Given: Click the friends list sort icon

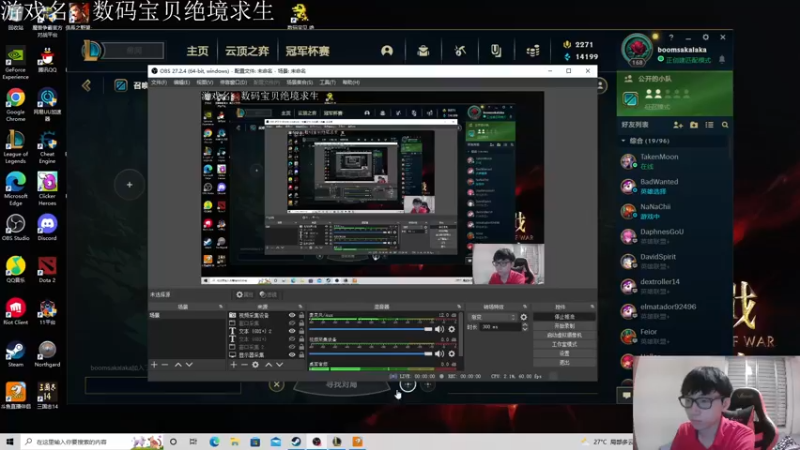Looking at the screenshot, I should point(709,124).
